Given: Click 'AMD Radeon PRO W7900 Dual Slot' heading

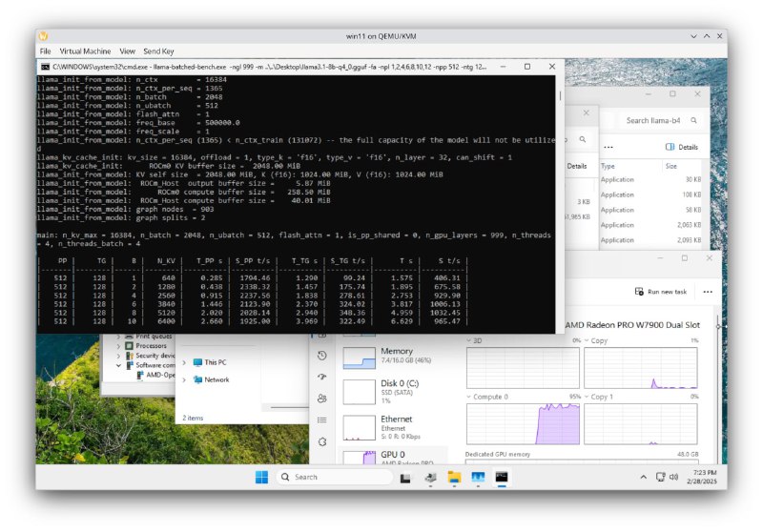Looking at the screenshot, I should click(632, 325).
